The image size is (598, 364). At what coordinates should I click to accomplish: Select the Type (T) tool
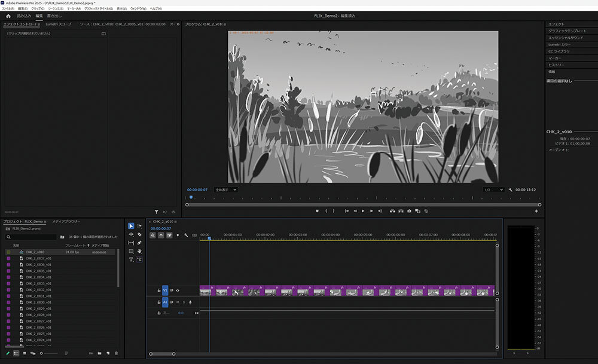pos(131,259)
